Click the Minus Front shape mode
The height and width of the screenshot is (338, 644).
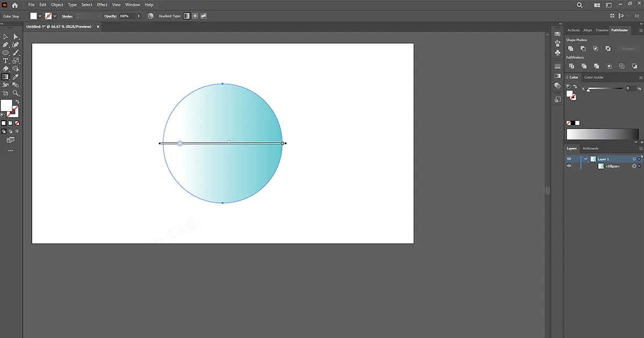(583, 49)
